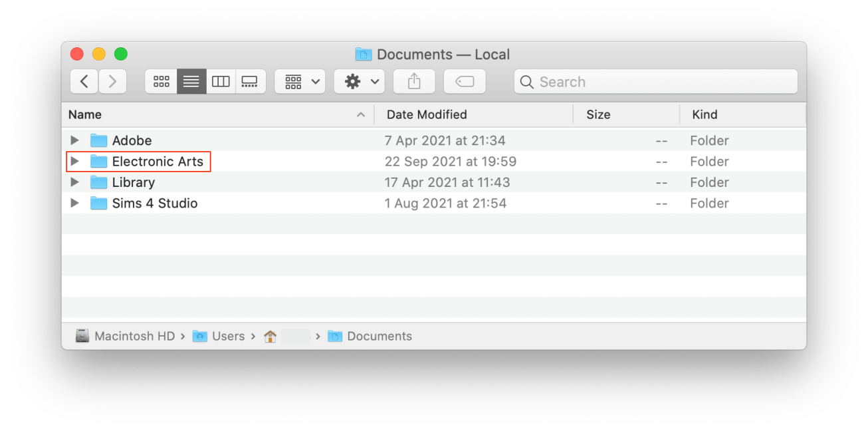Click the Forward navigation arrow
Screen dimensions: 868x431
coord(112,81)
